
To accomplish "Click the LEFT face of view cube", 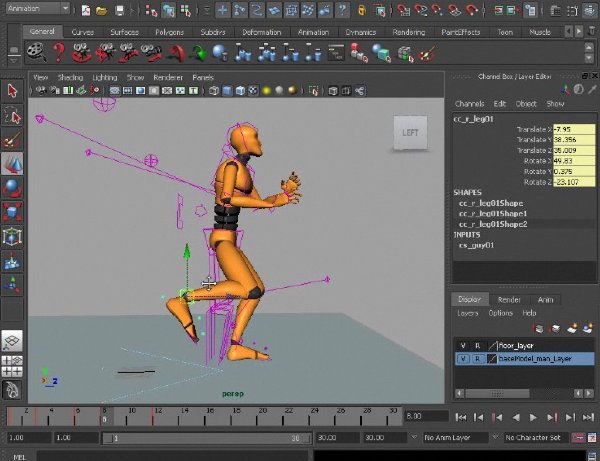I will (x=410, y=133).
